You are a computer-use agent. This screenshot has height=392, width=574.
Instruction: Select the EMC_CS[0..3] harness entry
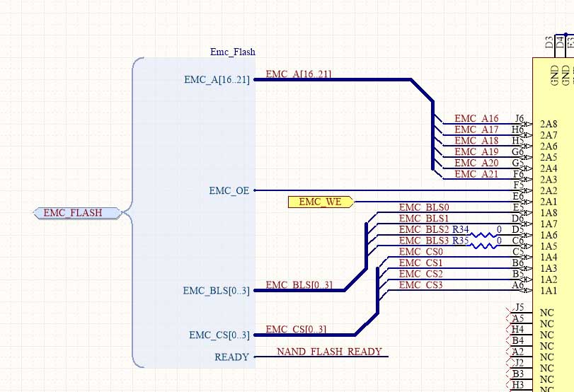pyautogui.click(x=219, y=335)
